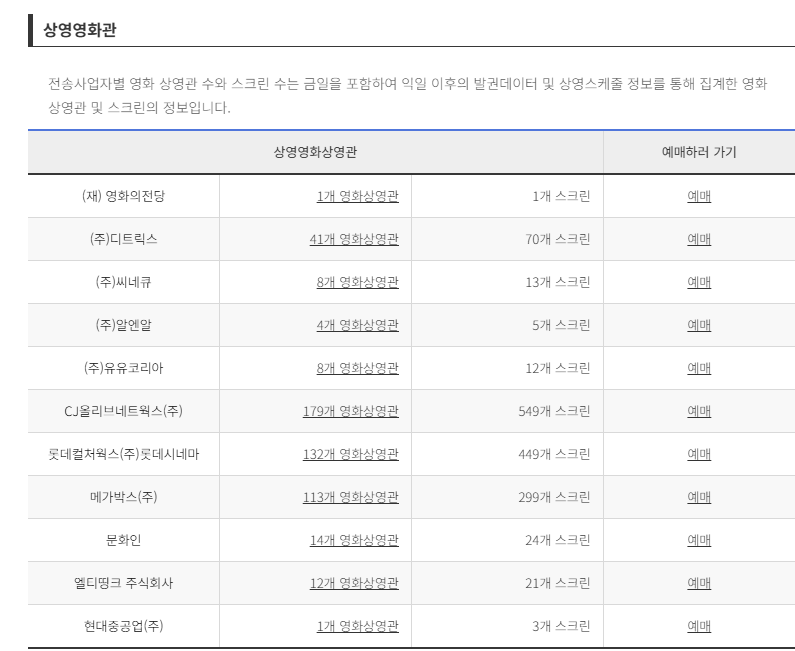
Task: Click 예매 in the (주)디트릭스 row
Action: [x=699, y=239]
